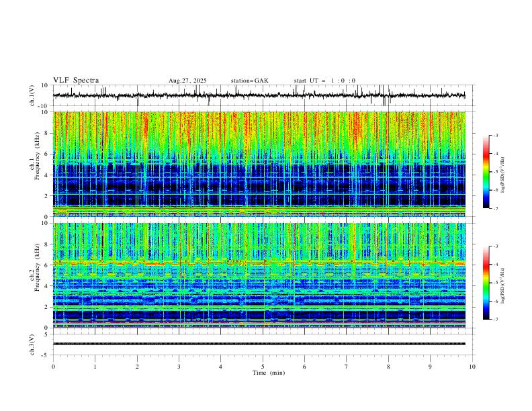Click the "-3" tick on the upper colorbar
The image size is (532, 411).
[496, 135]
